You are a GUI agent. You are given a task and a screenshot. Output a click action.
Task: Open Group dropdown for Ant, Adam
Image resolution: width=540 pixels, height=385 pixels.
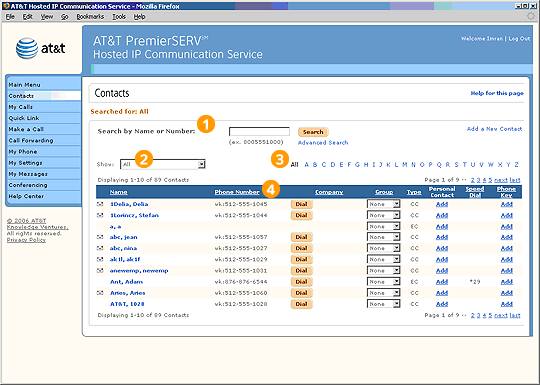(383, 282)
